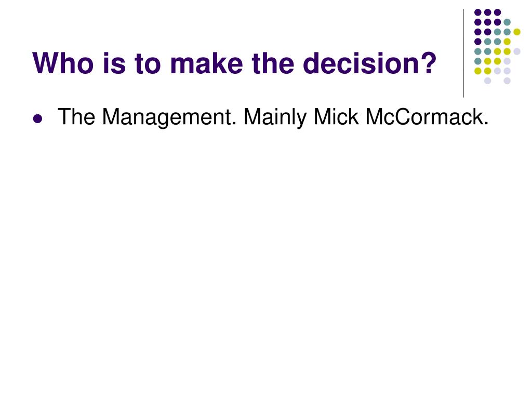
Task: Click the bottom-right lavender dot of the pattern
Action: click(507, 81)
